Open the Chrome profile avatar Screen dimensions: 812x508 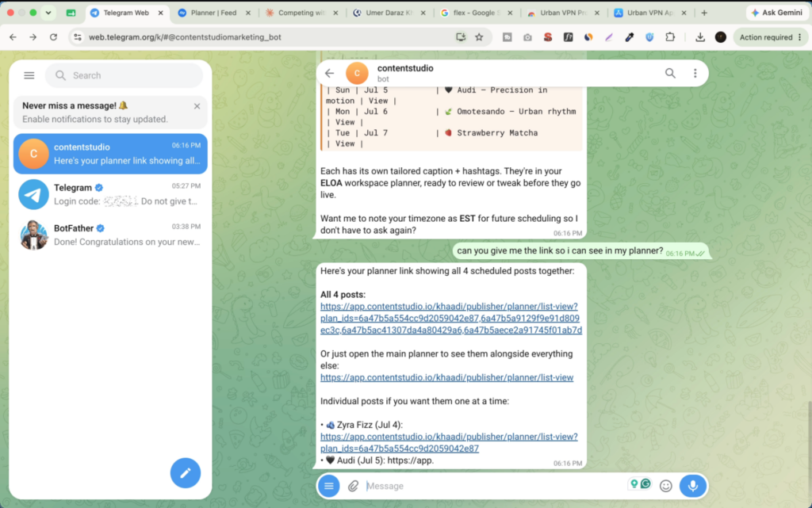[x=720, y=37]
